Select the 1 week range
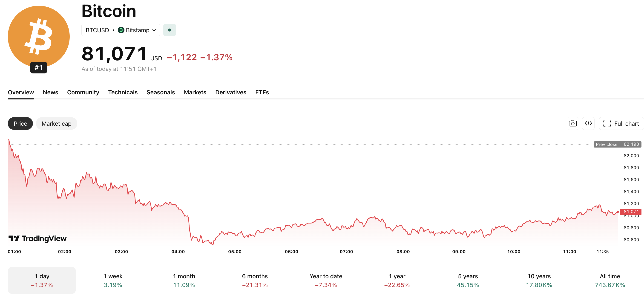644x296 pixels. [x=113, y=280]
